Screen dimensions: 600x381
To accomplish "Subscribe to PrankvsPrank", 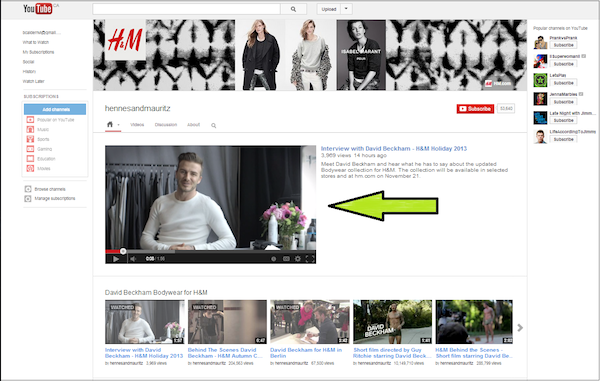I will [563, 45].
